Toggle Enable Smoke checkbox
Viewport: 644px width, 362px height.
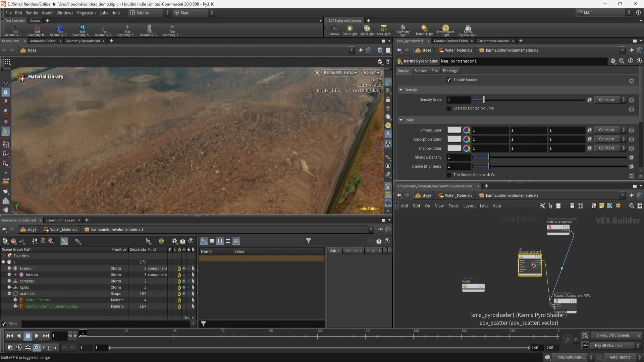pyautogui.click(x=449, y=80)
